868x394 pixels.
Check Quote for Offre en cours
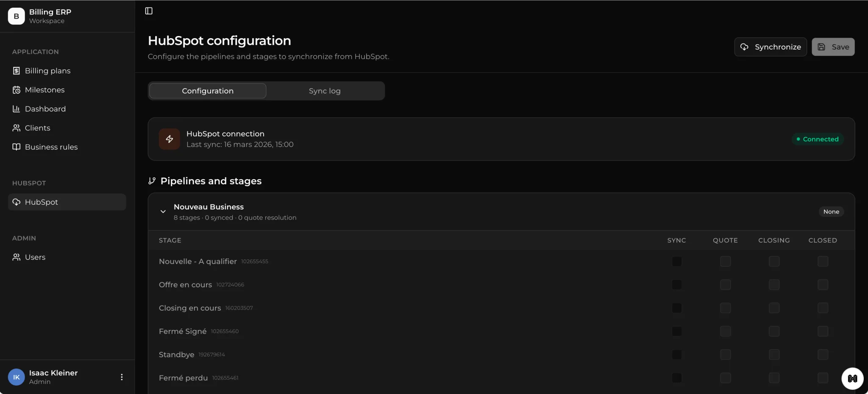click(726, 285)
